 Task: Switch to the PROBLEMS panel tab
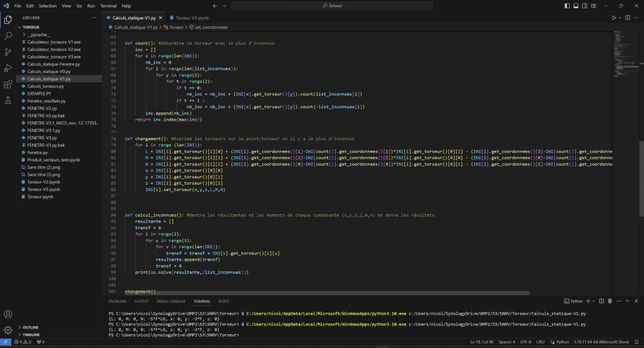point(117,301)
